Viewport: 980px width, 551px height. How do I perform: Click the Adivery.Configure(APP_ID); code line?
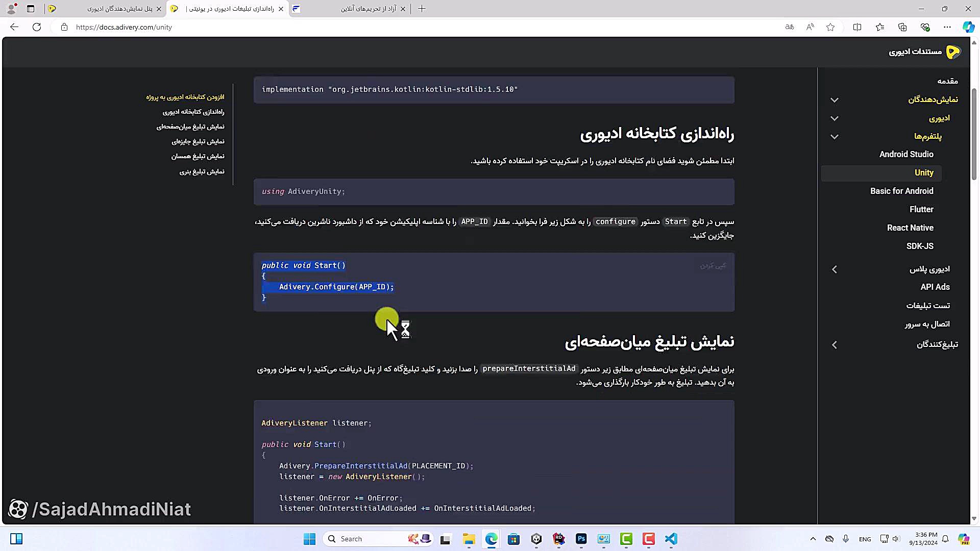(336, 287)
